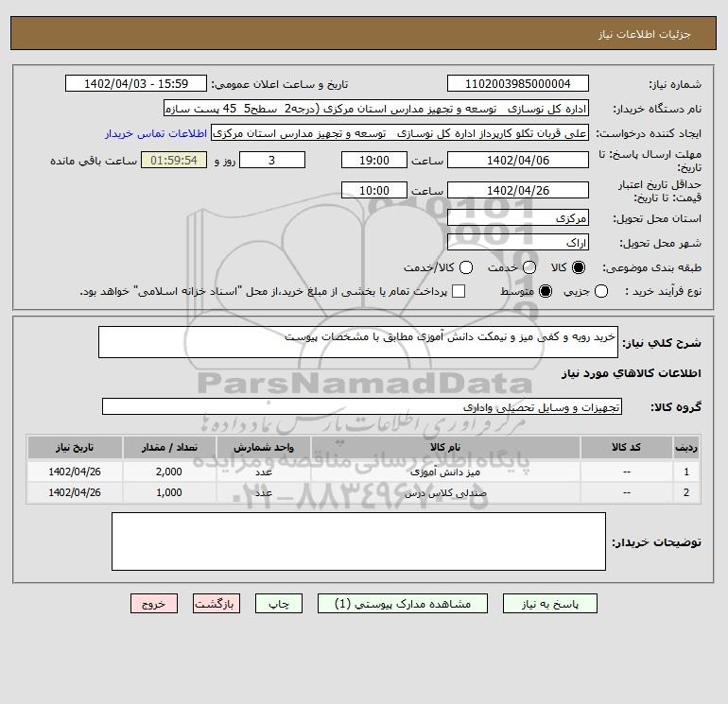This screenshot has height=704, width=728.
Task: Click the خروج exit button
Action: tap(154, 604)
